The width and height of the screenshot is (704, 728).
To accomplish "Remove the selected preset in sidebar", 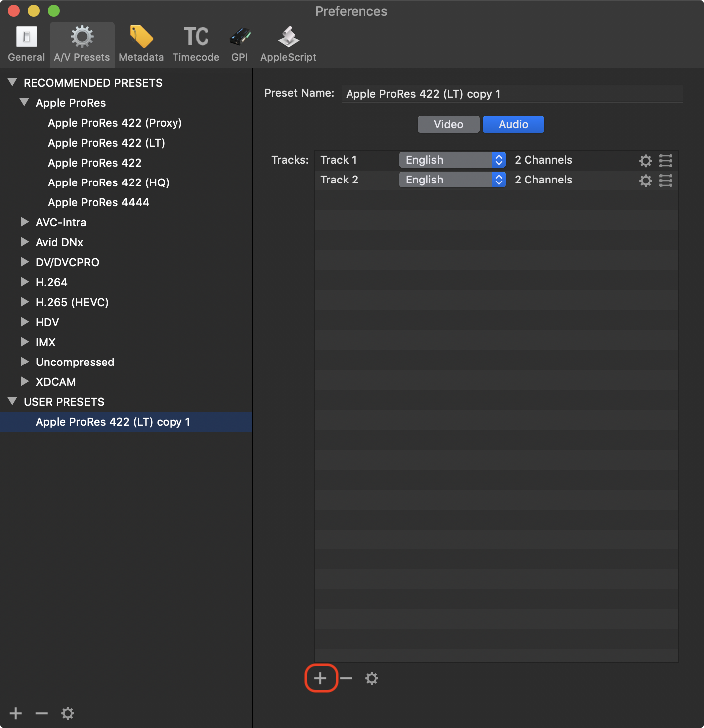I will pos(42,713).
